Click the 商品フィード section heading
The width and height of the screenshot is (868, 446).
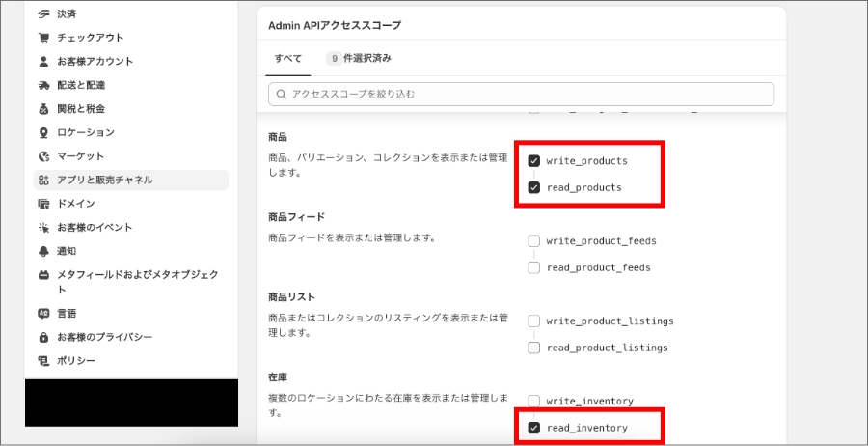point(296,217)
